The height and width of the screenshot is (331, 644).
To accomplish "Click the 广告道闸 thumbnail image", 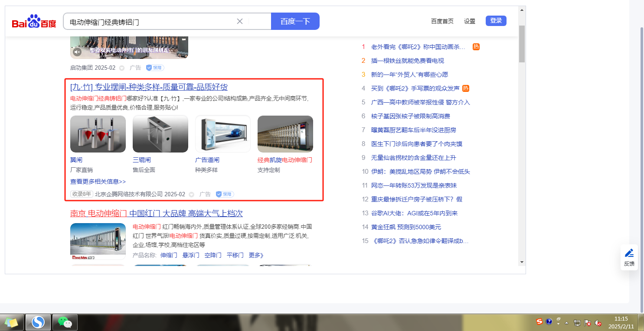I will click(x=223, y=134).
